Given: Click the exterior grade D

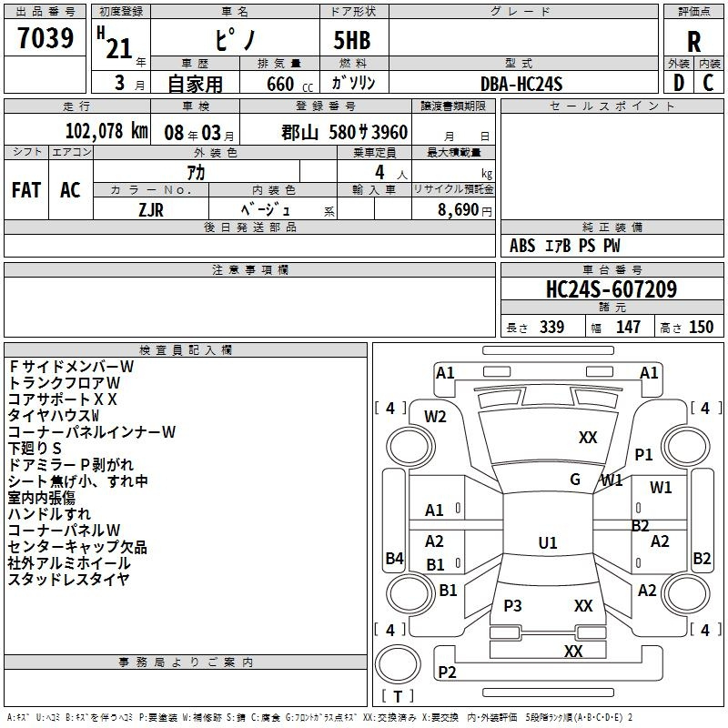Looking at the screenshot, I should [x=678, y=83].
